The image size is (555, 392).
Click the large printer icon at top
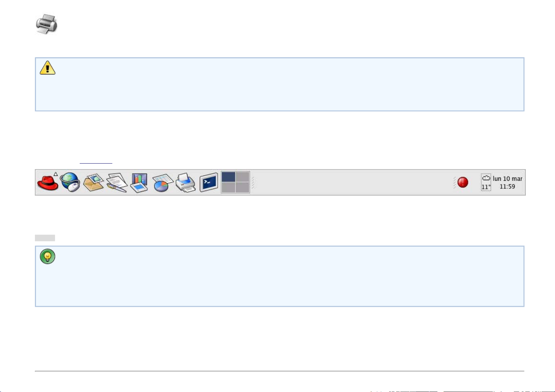pos(46,23)
